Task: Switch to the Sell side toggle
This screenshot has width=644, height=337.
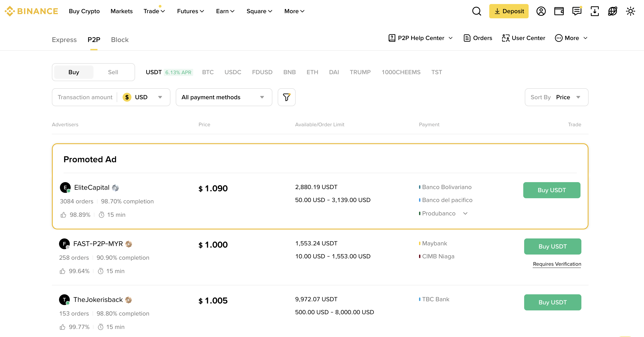Action: (113, 72)
